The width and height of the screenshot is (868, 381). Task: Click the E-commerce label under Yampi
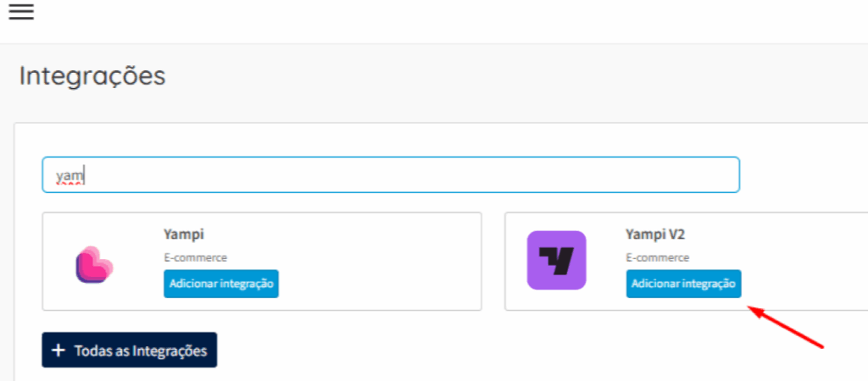(195, 257)
